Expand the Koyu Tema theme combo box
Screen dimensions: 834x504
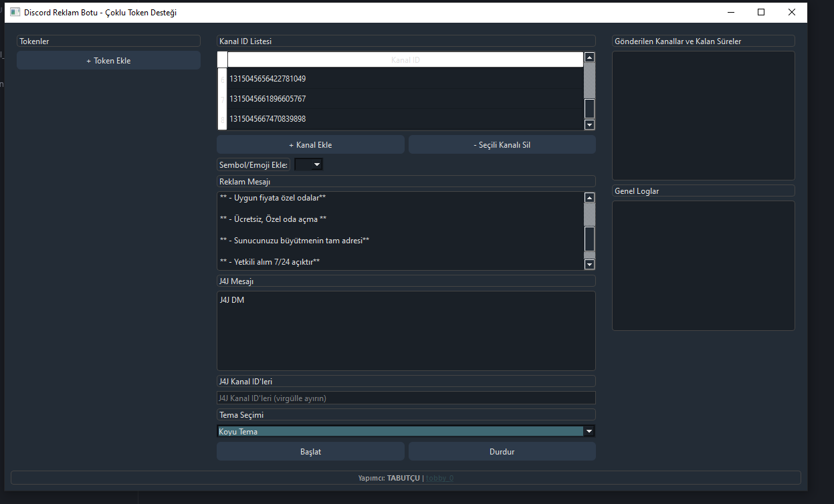coord(406,431)
